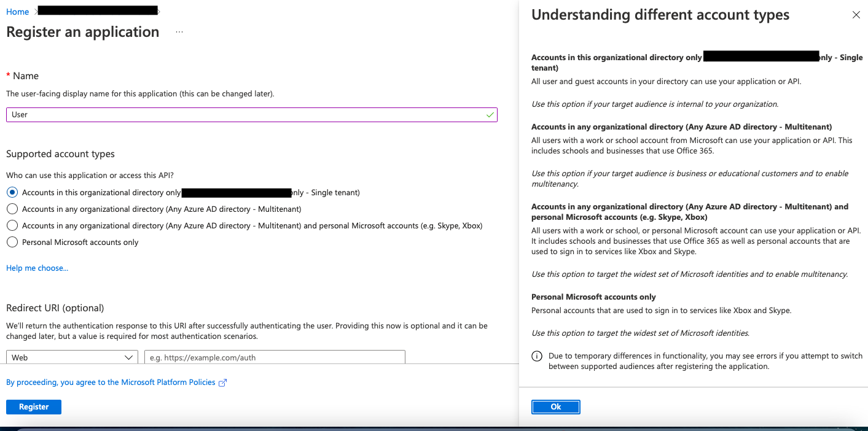Click the Redirect URI text box

(275, 357)
